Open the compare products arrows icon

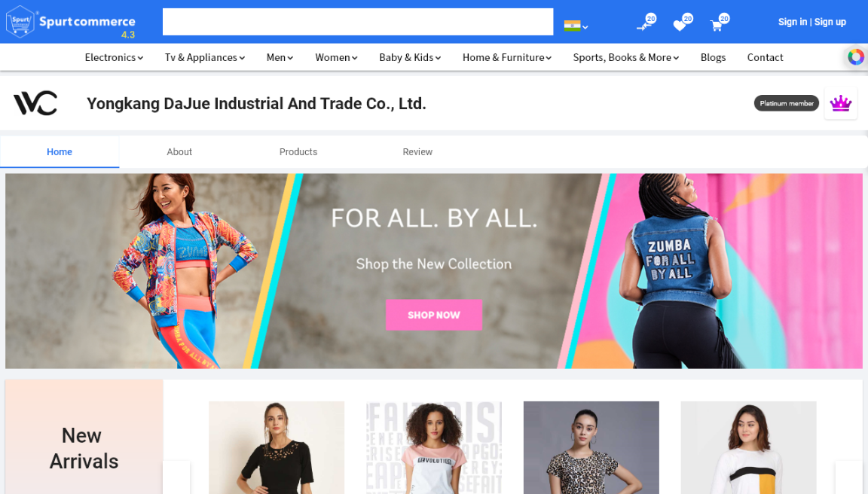643,26
